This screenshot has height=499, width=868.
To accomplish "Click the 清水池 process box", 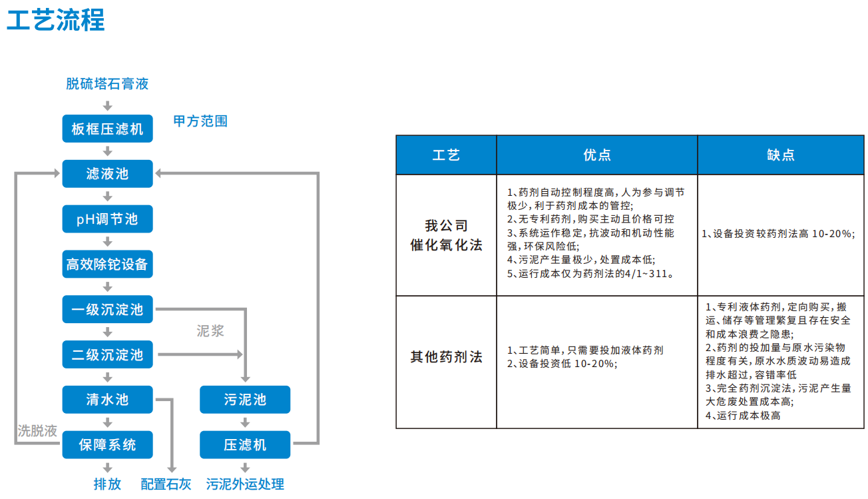I will tap(107, 400).
